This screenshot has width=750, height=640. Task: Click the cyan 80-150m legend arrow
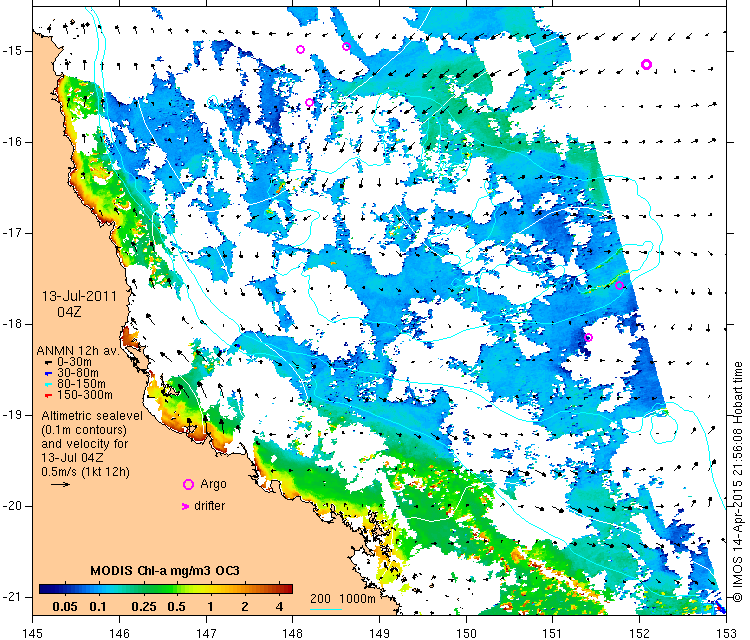pos(48,385)
